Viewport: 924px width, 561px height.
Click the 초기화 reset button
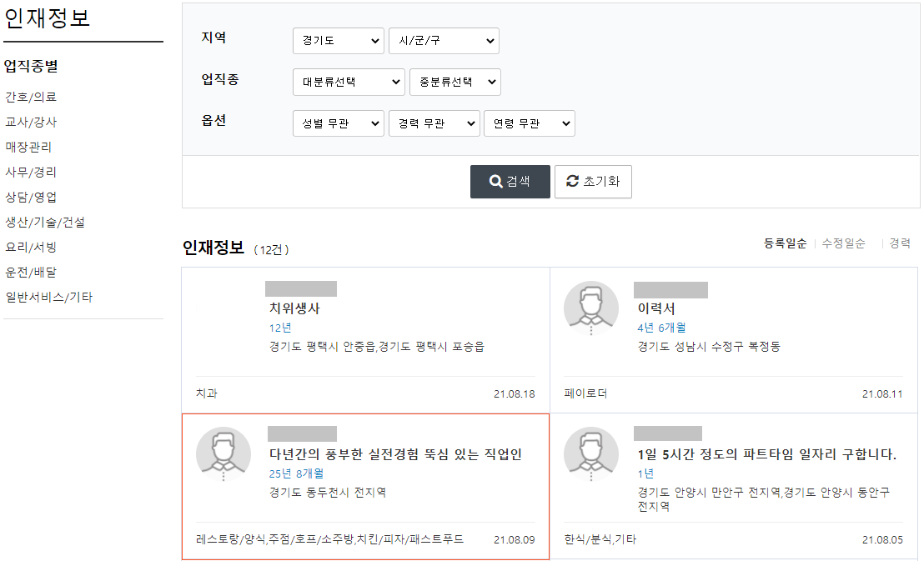(x=593, y=181)
